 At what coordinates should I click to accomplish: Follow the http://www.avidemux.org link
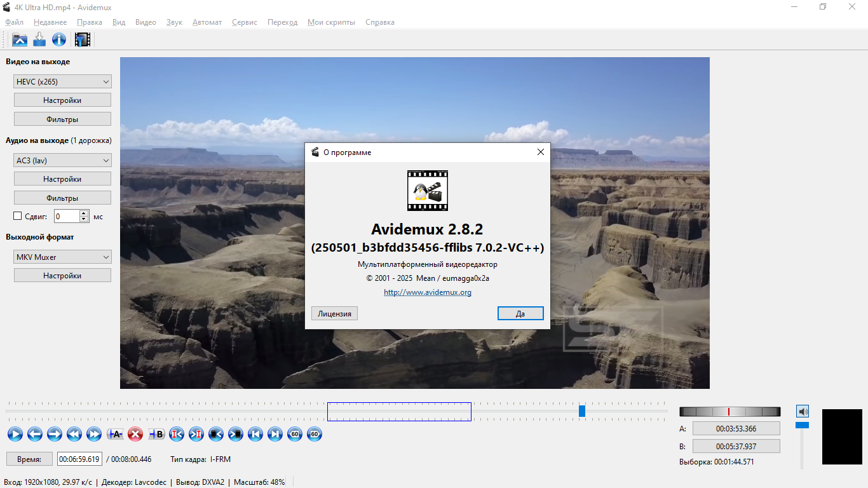428,292
